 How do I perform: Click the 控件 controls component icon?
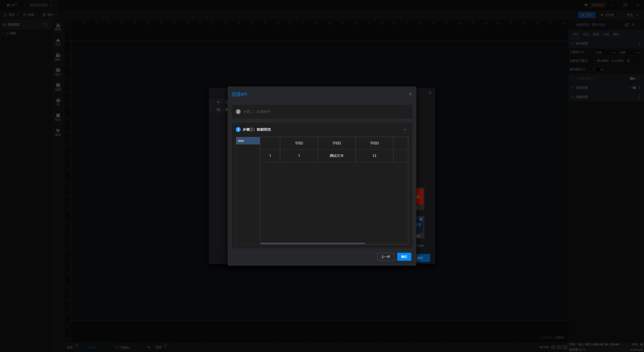[x=58, y=72]
